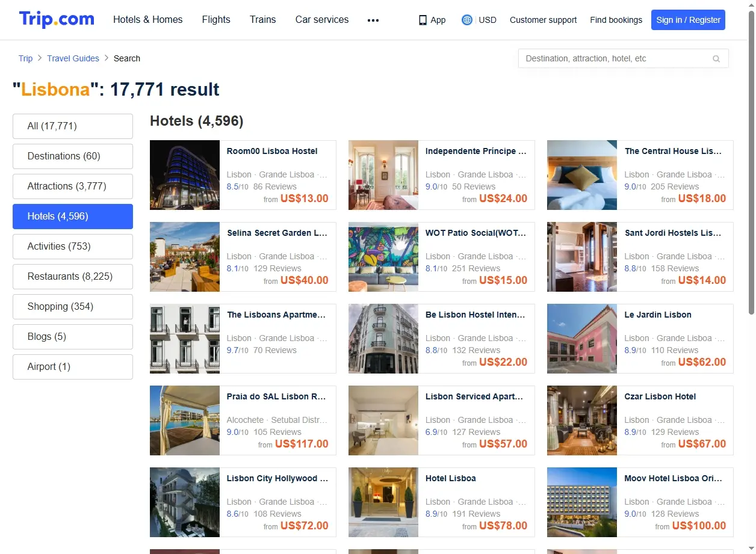This screenshot has height=554, width=756.
Task: Open Hotels & Homes menu
Action: [148, 19]
